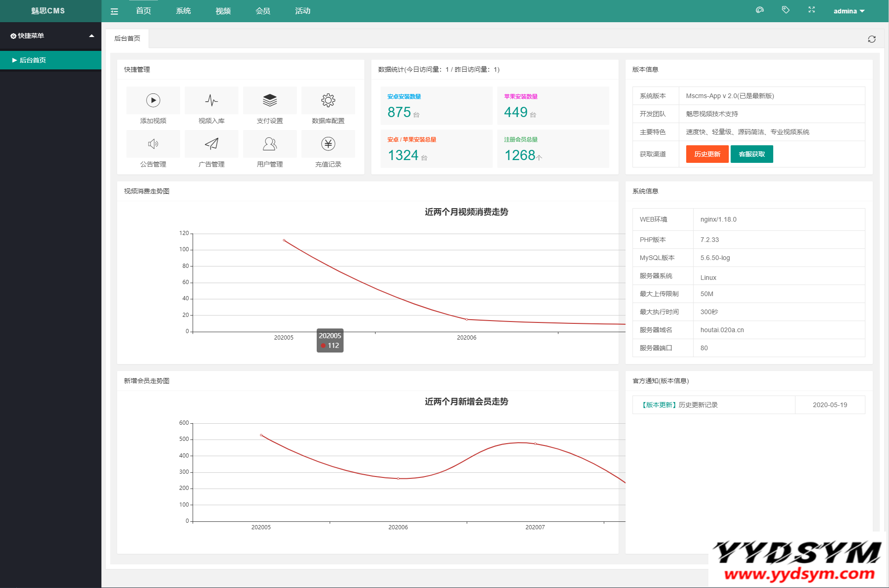Viewport: 889px width, 588px height.
Task: Toggle sidebar collapse menu icon
Action: [114, 11]
